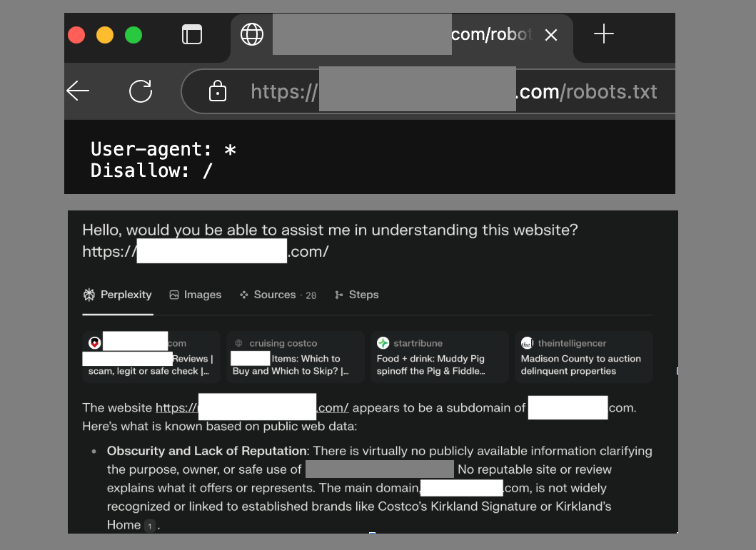Select the "User-agent: *" line
756x550 pixels.
click(x=163, y=149)
